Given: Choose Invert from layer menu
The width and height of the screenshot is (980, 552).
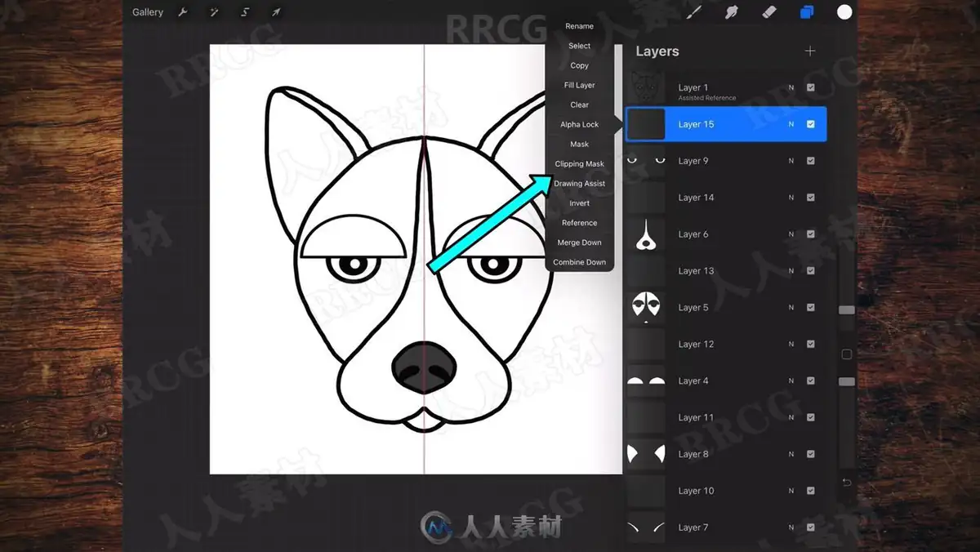Looking at the screenshot, I should (580, 203).
